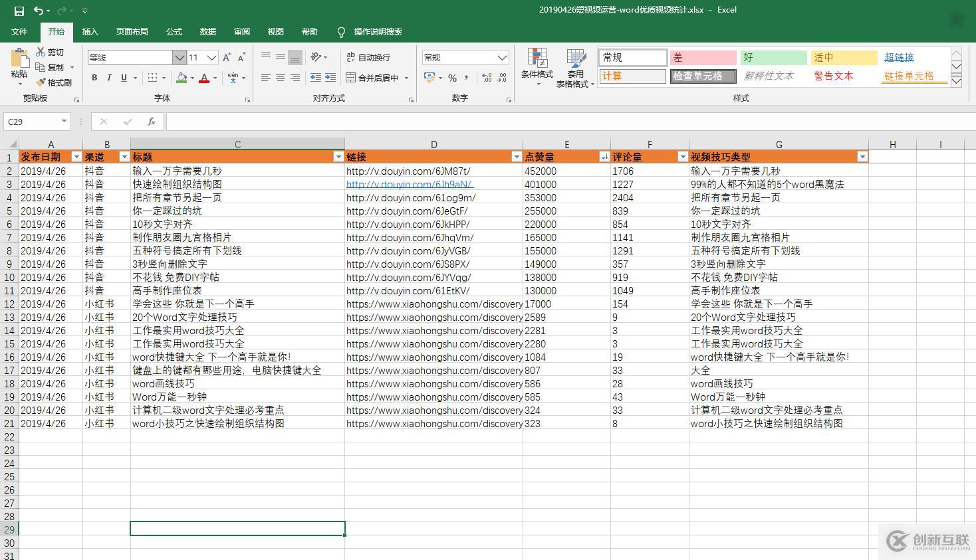Align text right icon

(x=295, y=78)
